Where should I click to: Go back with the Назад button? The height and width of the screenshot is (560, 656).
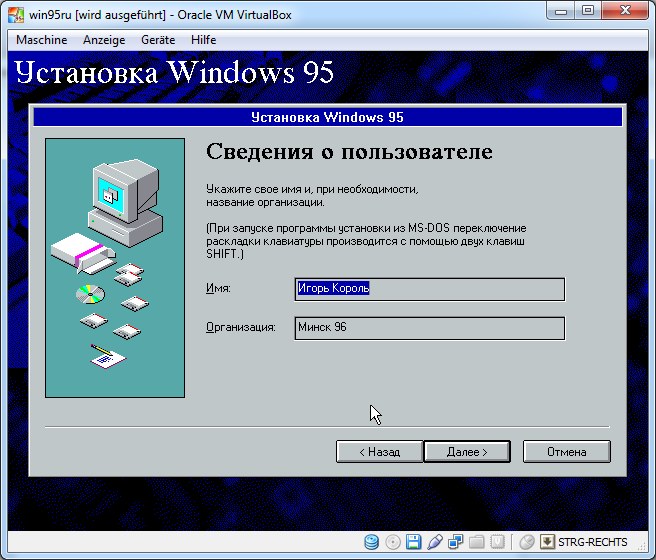click(x=379, y=452)
